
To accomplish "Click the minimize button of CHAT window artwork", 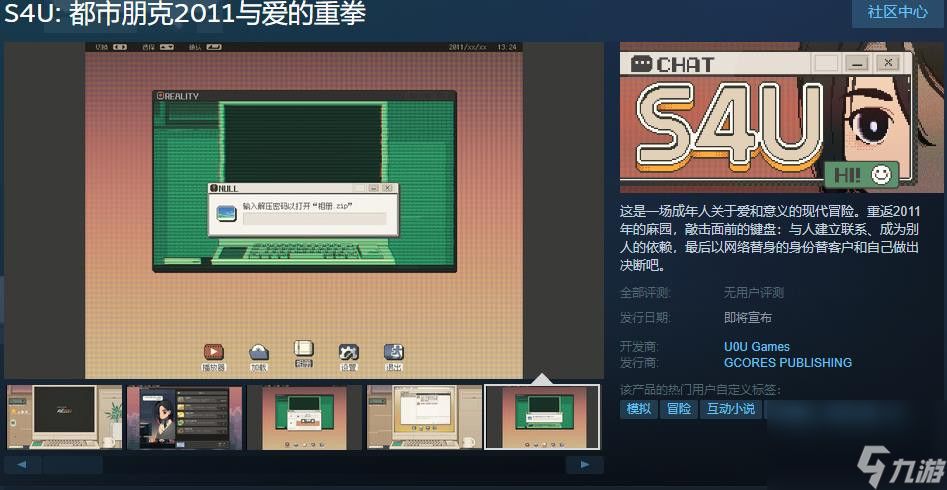I will click(x=857, y=62).
